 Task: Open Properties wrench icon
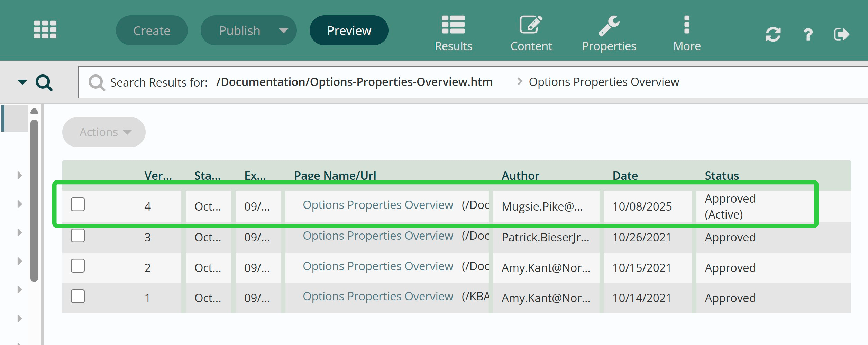point(609,33)
